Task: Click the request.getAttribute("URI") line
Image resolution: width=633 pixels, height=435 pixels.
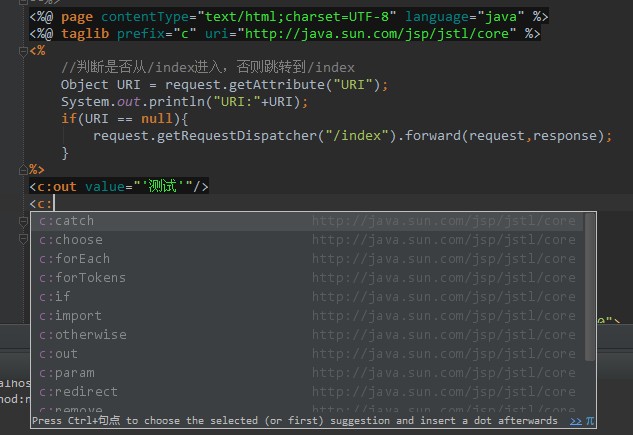Action: click(224, 85)
